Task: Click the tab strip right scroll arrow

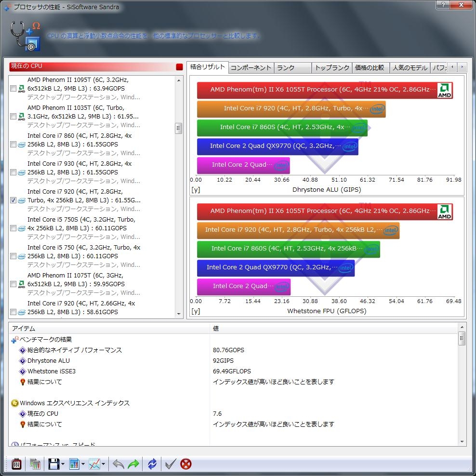Action: pyautogui.click(x=462, y=67)
